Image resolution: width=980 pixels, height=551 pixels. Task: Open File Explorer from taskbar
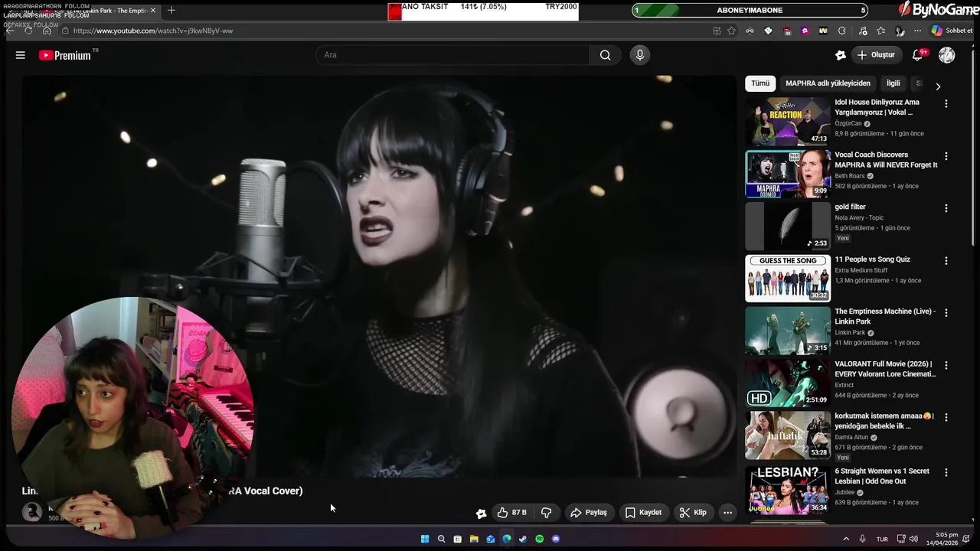tap(474, 539)
